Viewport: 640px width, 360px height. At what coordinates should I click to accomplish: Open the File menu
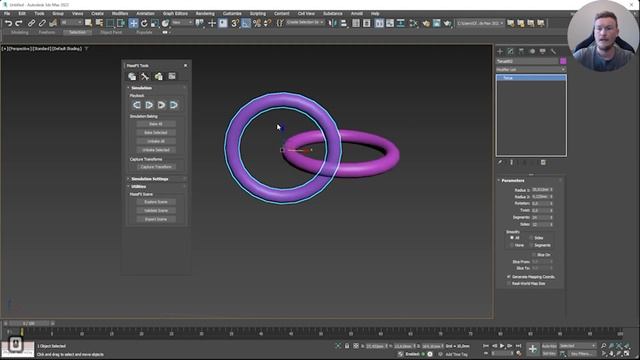[7, 13]
